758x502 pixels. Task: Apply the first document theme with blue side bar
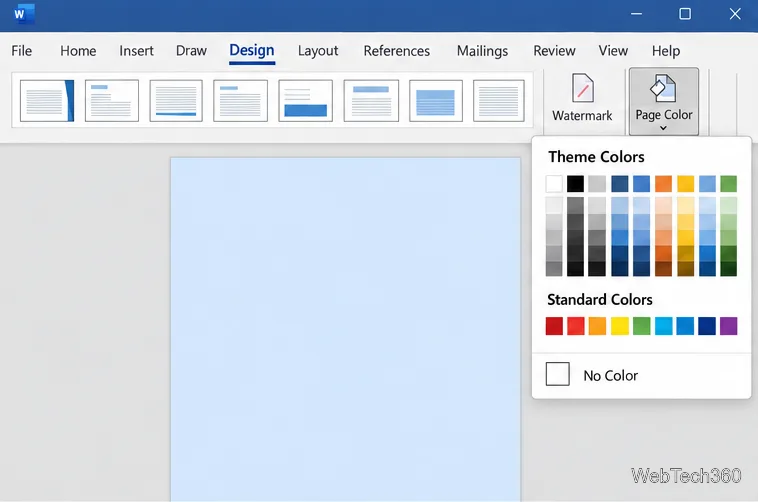47,101
